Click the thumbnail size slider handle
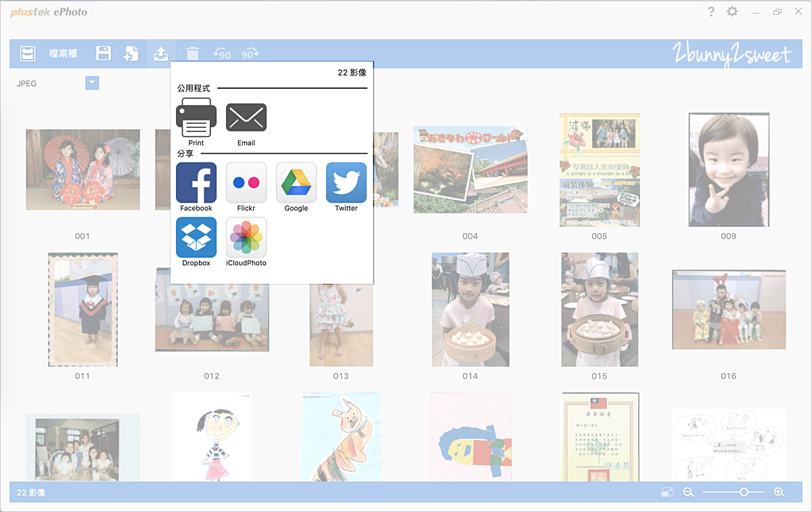 [x=744, y=492]
